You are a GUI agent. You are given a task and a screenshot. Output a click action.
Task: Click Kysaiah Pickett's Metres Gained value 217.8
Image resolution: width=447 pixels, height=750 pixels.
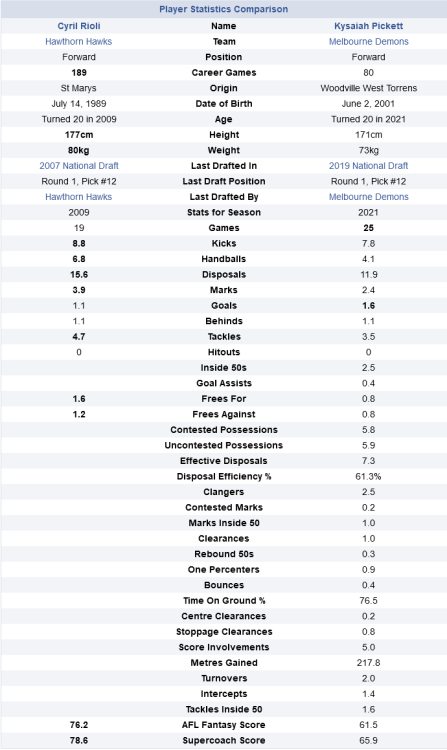coord(368,662)
